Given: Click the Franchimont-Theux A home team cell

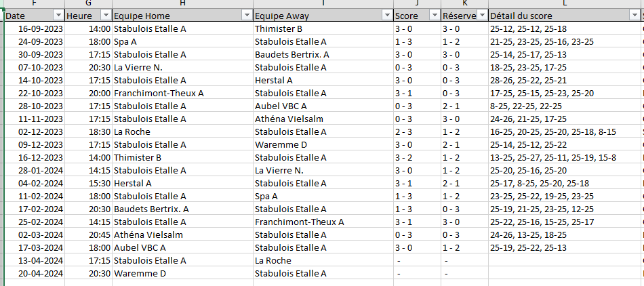Looking at the screenshot, I should 183,94.
